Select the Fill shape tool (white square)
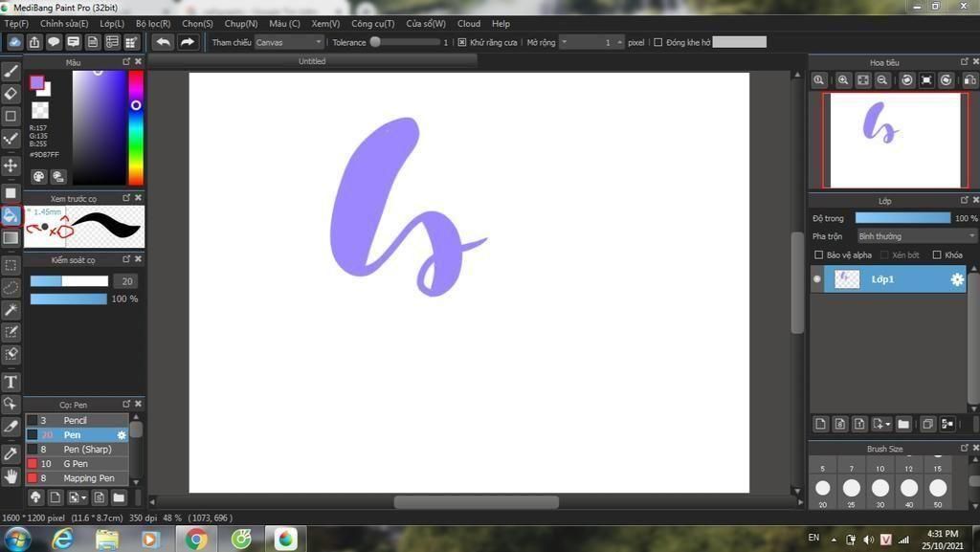 pos(11,192)
